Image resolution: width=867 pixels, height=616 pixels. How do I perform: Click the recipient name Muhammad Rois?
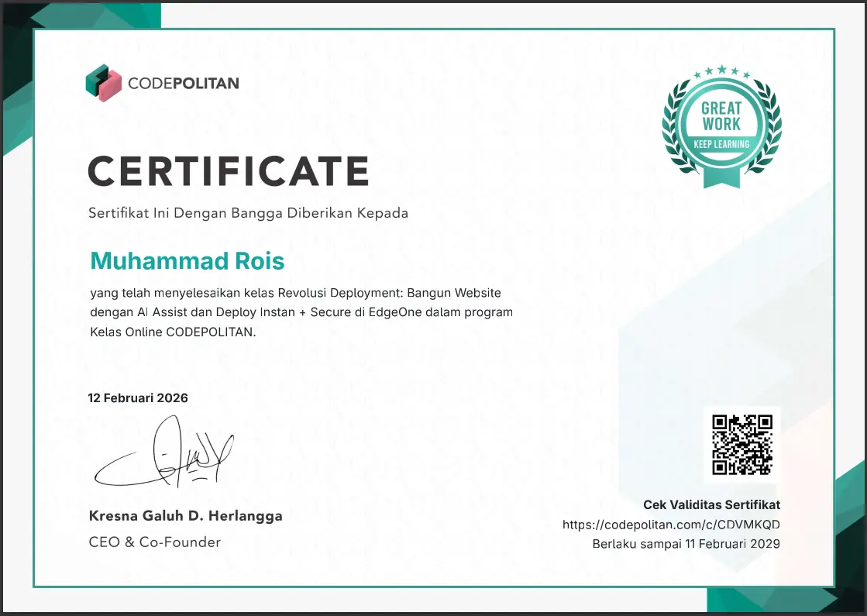[188, 261]
